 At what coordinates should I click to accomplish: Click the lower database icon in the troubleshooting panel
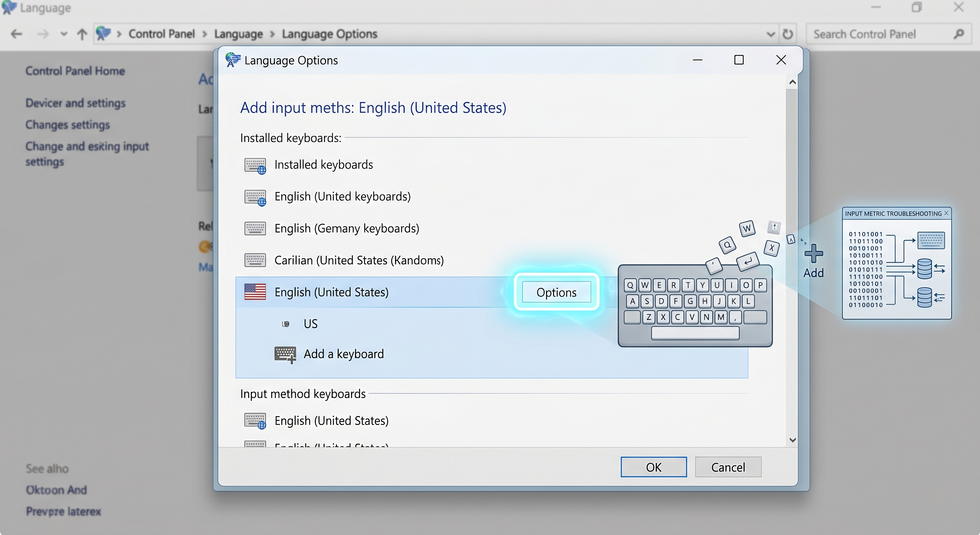[924, 297]
